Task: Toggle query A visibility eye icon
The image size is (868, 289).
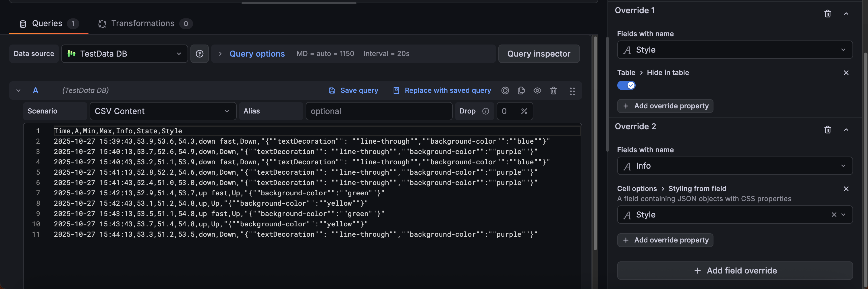Action: coord(537,90)
